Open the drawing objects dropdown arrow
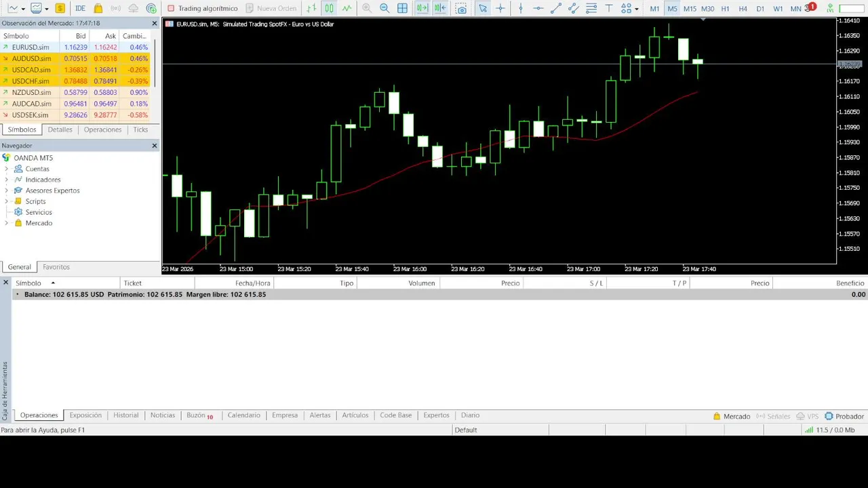This screenshot has height=488, width=868. click(x=636, y=8)
